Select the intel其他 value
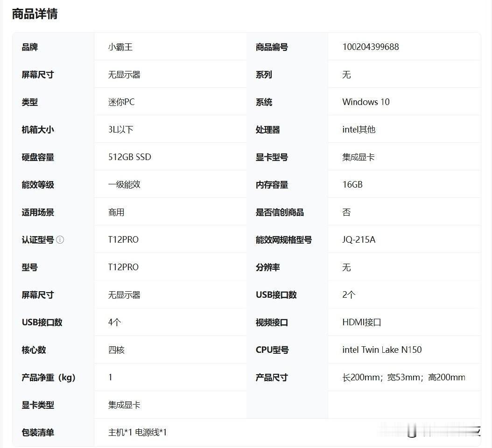Image resolution: width=492 pixels, height=448 pixels. tap(359, 130)
